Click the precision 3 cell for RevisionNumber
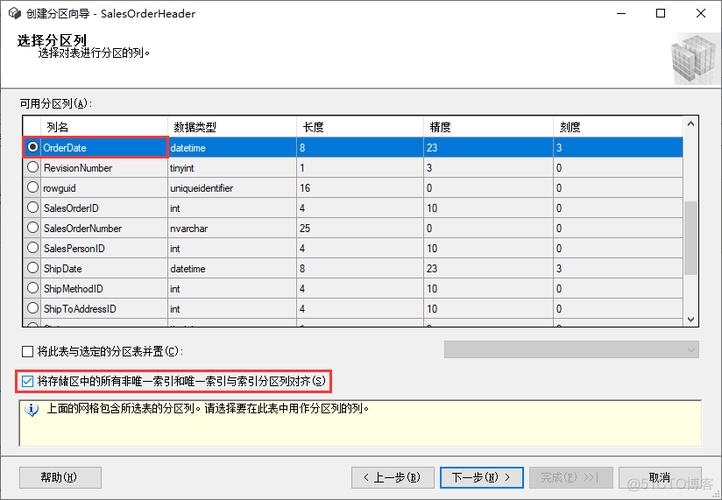Image resolution: width=722 pixels, height=500 pixels. click(488, 168)
